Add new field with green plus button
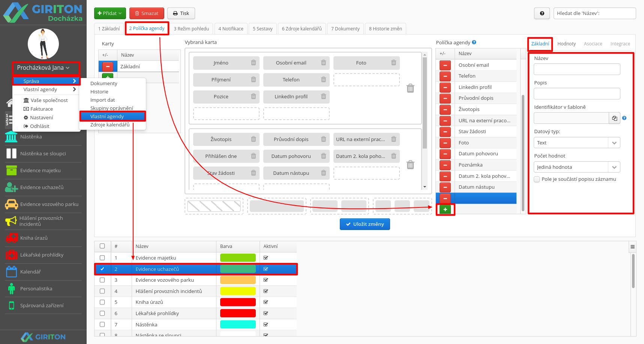 [445, 209]
